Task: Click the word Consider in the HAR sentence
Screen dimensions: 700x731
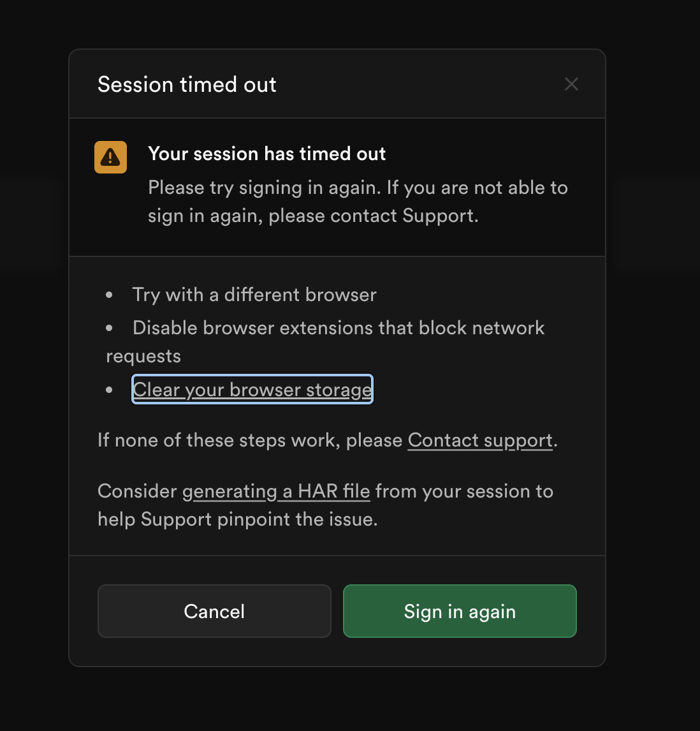Action: coord(137,492)
